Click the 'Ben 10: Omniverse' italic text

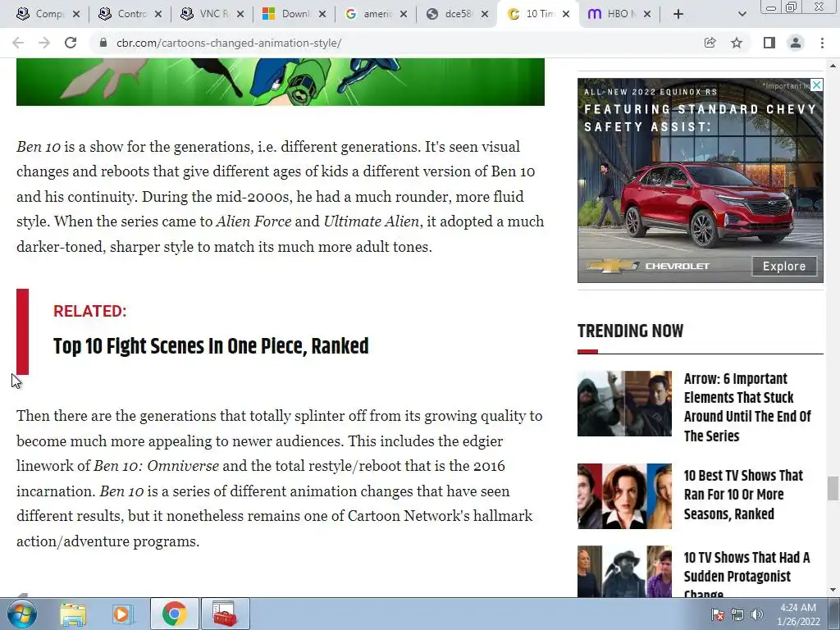[x=156, y=466]
